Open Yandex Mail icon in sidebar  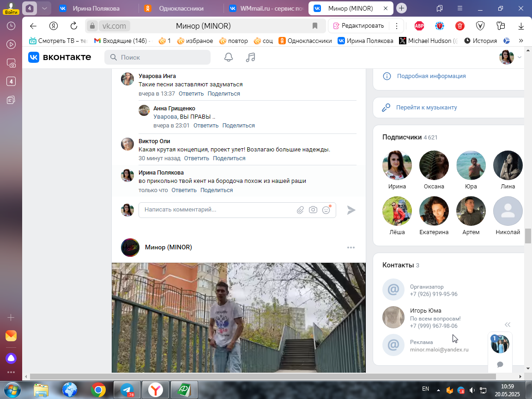11,336
